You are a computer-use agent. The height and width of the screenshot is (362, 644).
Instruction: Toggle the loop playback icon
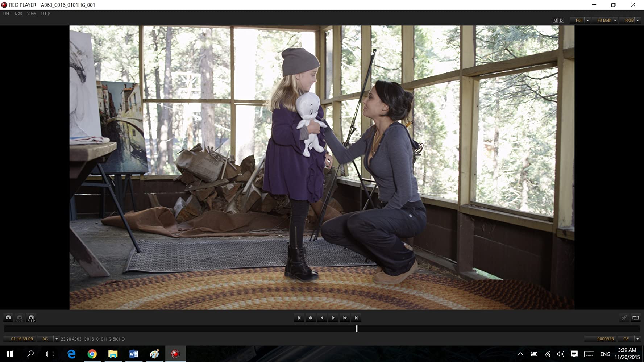click(x=635, y=318)
